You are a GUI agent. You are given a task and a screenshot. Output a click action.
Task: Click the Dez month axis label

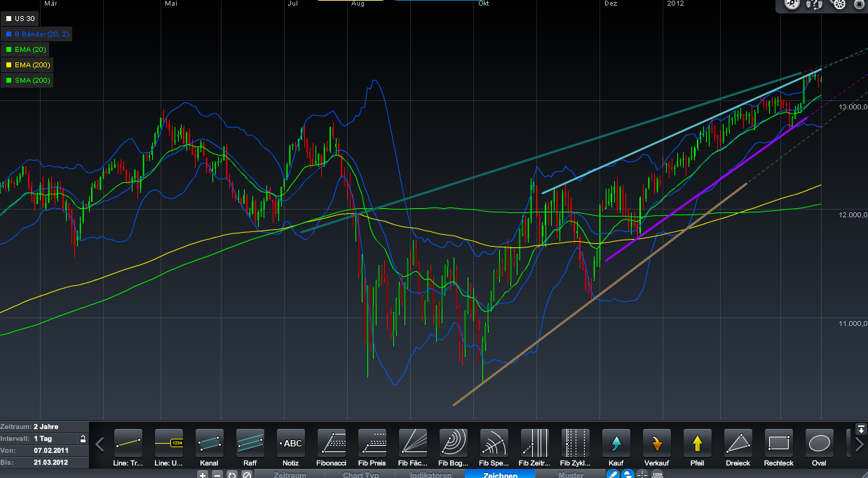[611, 4]
